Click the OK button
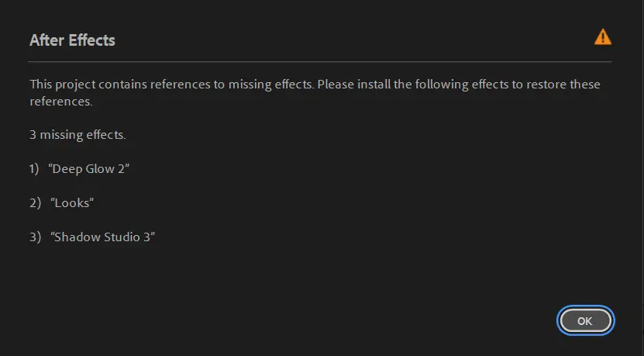This screenshot has width=644, height=356. tap(585, 320)
